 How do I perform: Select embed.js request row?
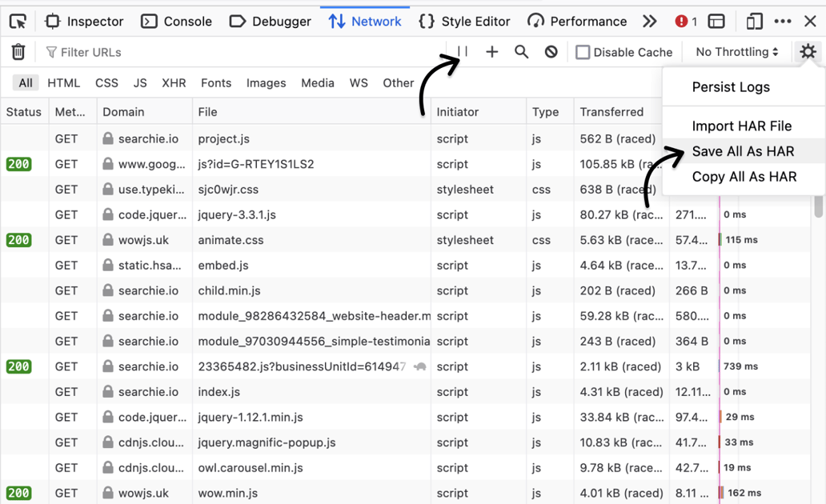pos(404,265)
